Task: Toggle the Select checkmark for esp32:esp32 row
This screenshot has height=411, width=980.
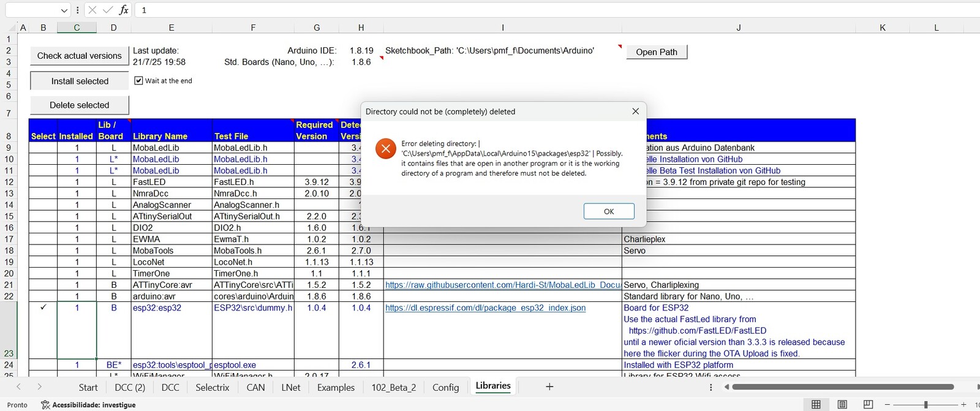Action: click(43, 307)
